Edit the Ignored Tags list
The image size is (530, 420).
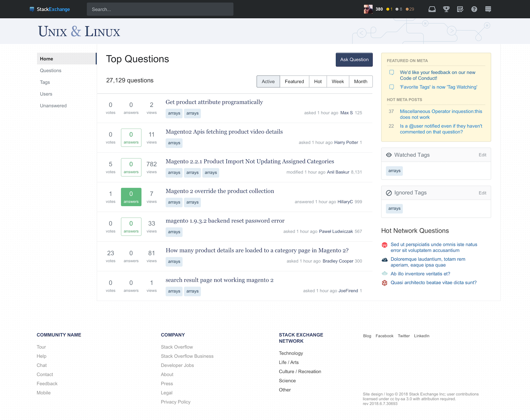tap(482, 193)
